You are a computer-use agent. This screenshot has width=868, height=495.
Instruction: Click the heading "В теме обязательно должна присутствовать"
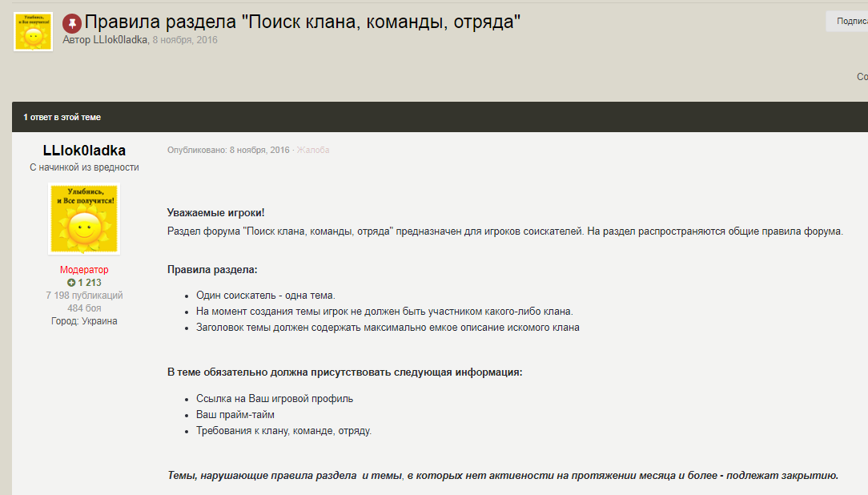point(345,372)
